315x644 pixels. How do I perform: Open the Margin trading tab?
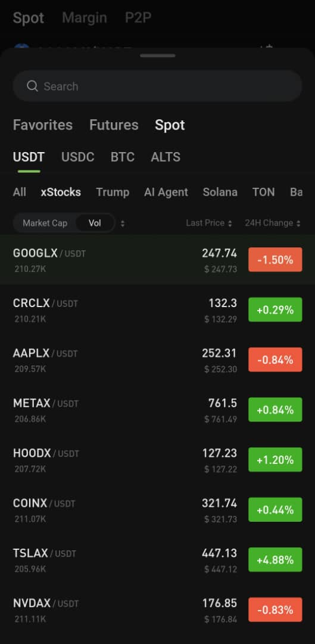(85, 18)
